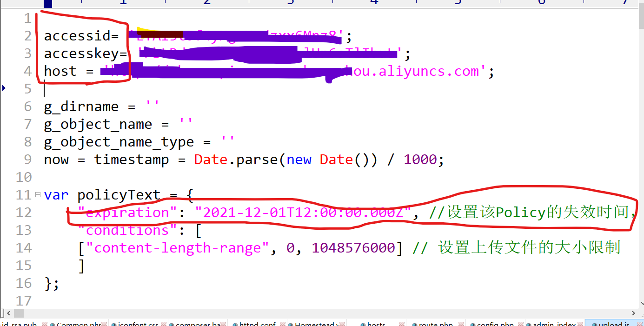
Task: Click the horizontal scrollbar left arrow
Action: [9, 313]
